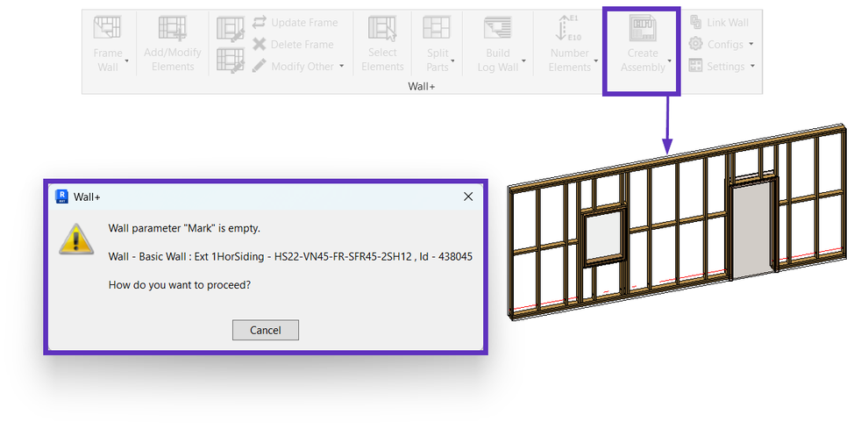
Task: Select the window in the framed wall model
Action: click(604, 235)
